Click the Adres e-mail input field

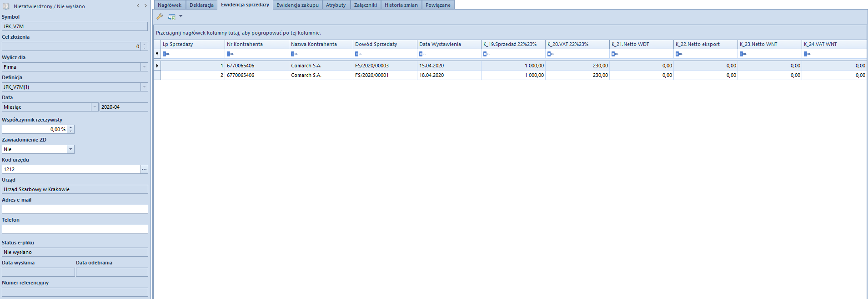click(75, 209)
